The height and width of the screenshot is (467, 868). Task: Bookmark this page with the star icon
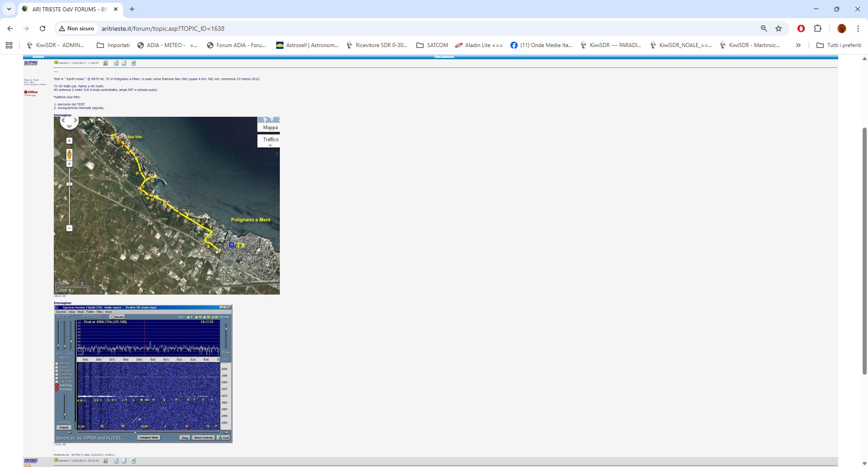point(778,29)
